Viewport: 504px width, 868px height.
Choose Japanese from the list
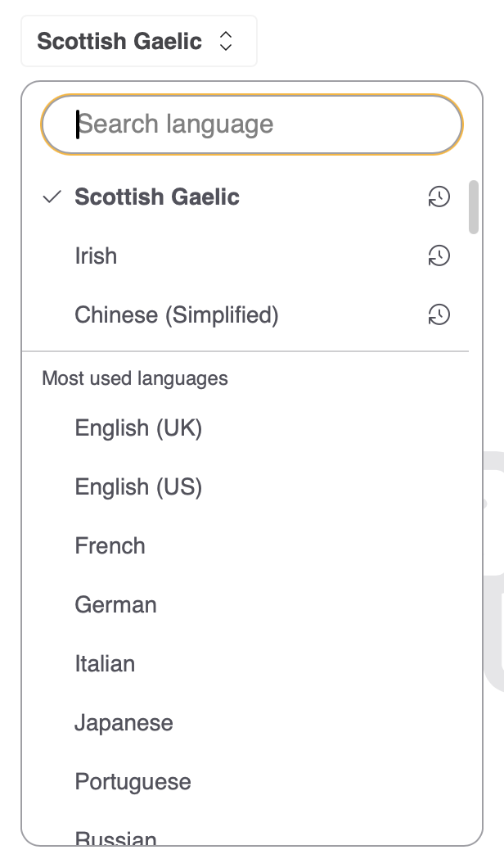pos(124,723)
